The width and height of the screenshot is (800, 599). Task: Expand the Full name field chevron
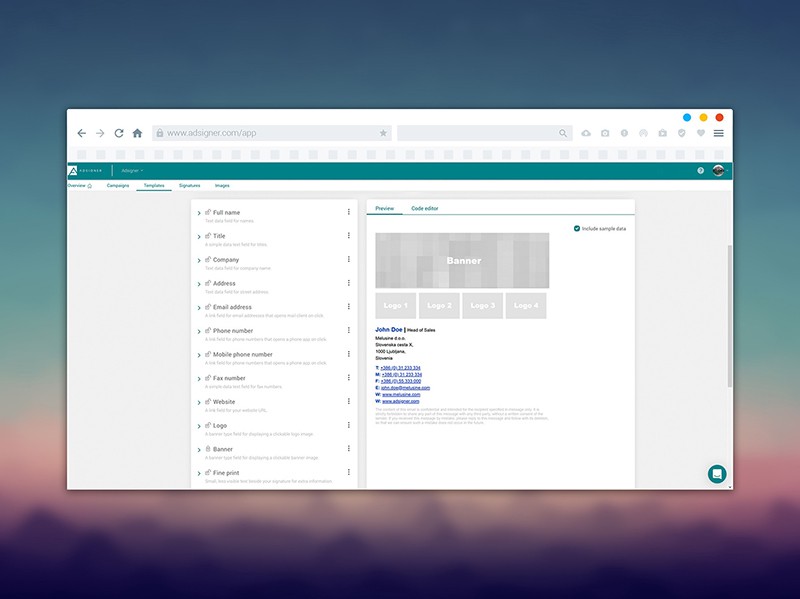pyautogui.click(x=199, y=213)
